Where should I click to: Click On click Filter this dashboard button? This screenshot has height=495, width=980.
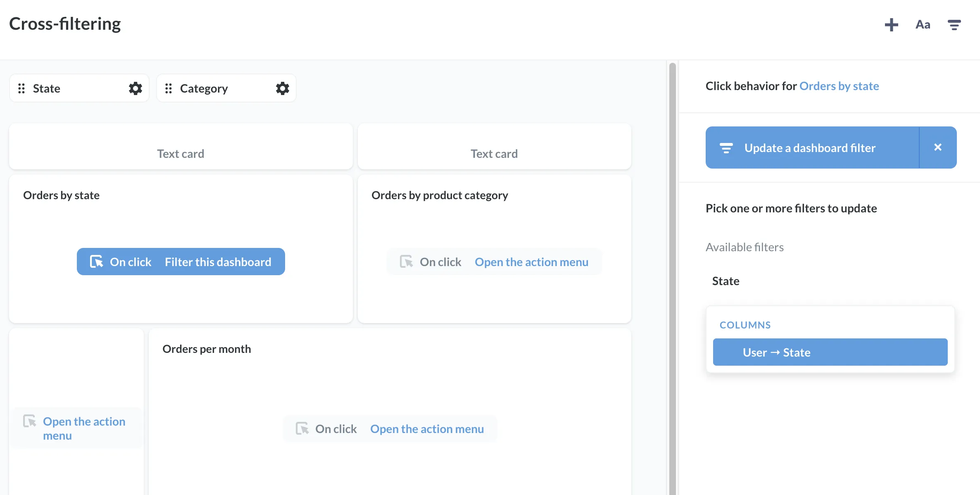pos(181,262)
